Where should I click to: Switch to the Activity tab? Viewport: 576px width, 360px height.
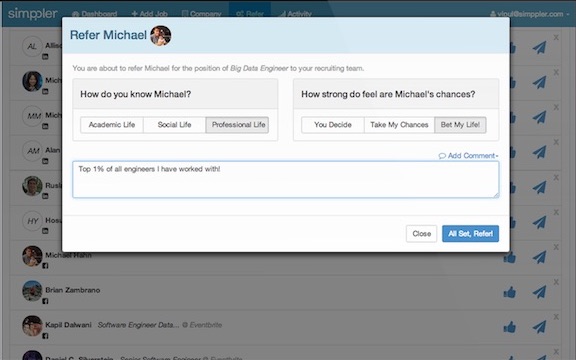click(x=295, y=14)
